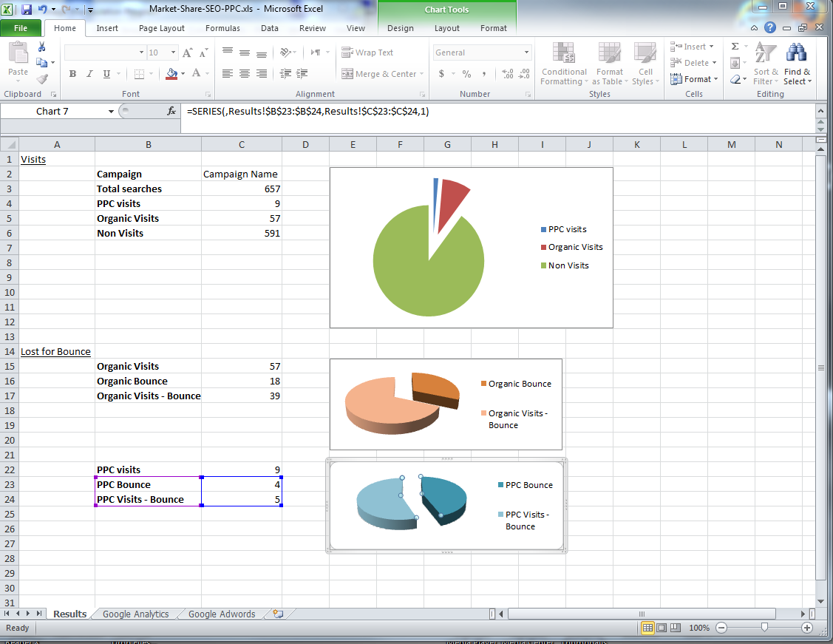Viewport: 833px width, 644px height.
Task: Switch to Page Layout tab
Action: tap(161, 28)
